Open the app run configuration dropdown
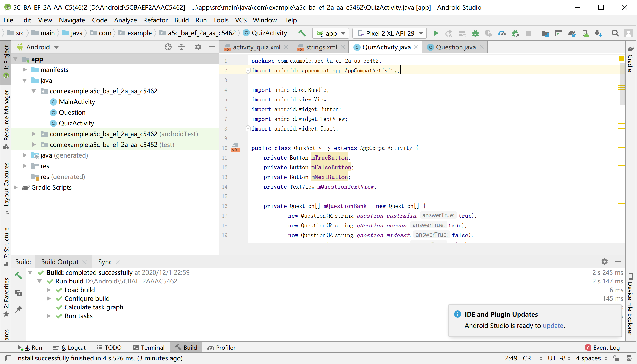The image size is (637, 364). tap(330, 33)
